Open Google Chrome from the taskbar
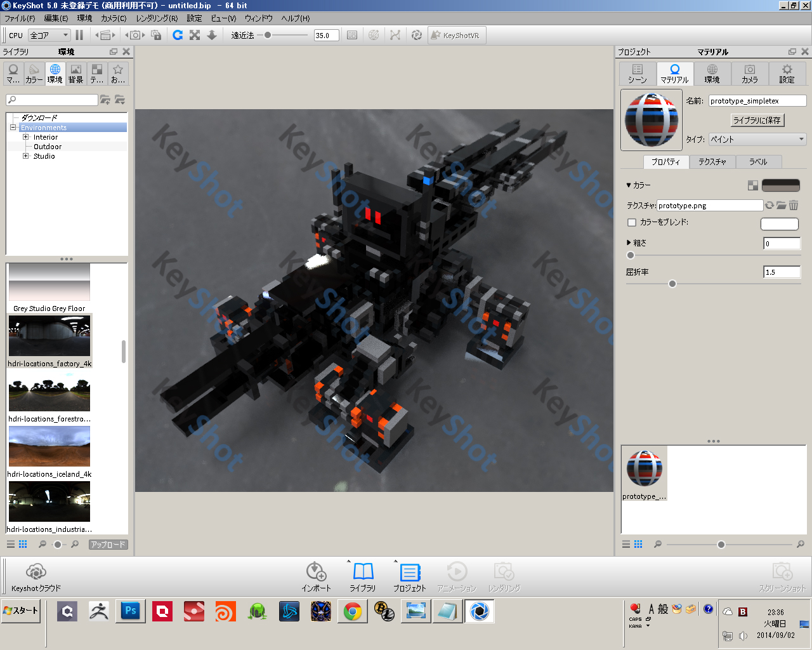The image size is (812, 650). click(353, 611)
